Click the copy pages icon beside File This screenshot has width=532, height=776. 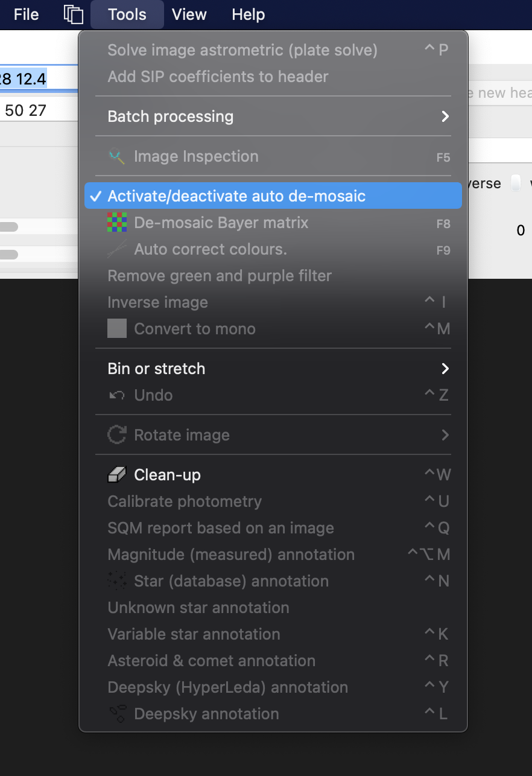[x=73, y=14]
